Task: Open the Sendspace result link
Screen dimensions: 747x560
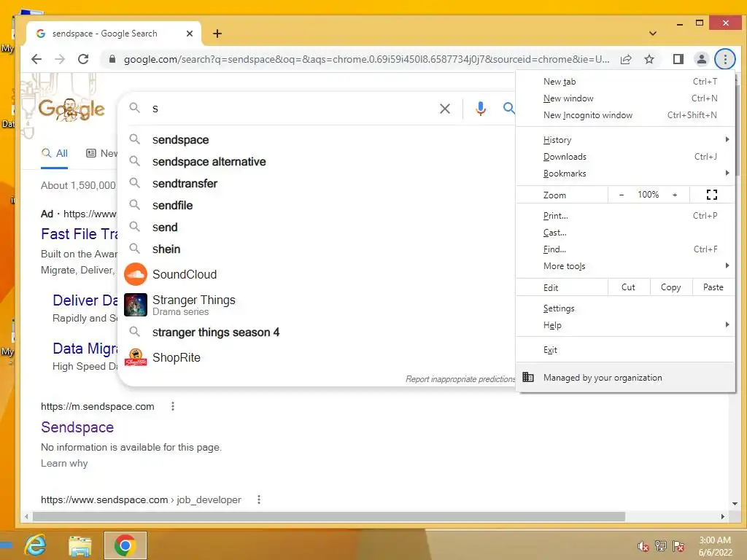Action: point(77,427)
